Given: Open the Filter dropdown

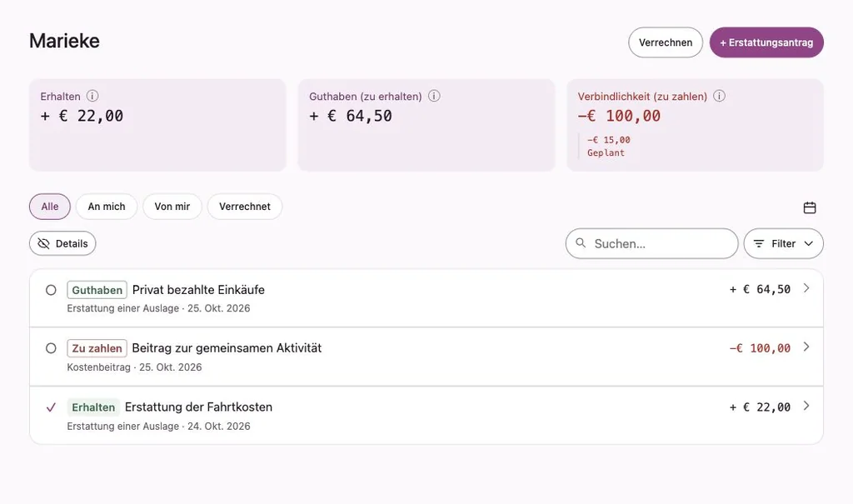Looking at the screenshot, I should pyautogui.click(x=783, y=243).
